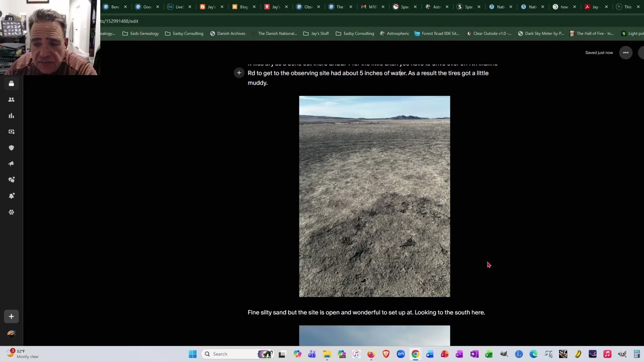The image size is (644, 362).
Task: Click the recommendations icon below the megaphone
Action: coord(11,180)
